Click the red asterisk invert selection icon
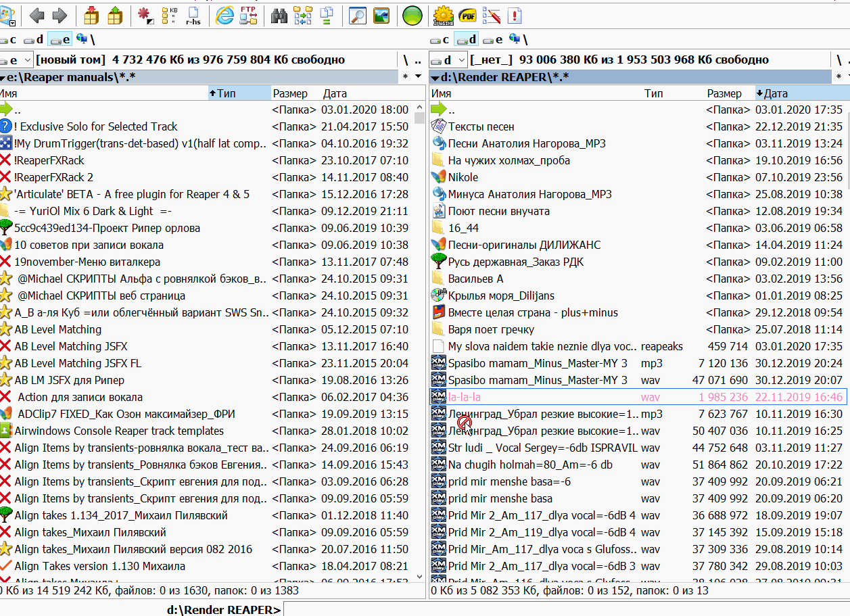The width and height of the screenshot is (850, 616). [x=144, y=15]
